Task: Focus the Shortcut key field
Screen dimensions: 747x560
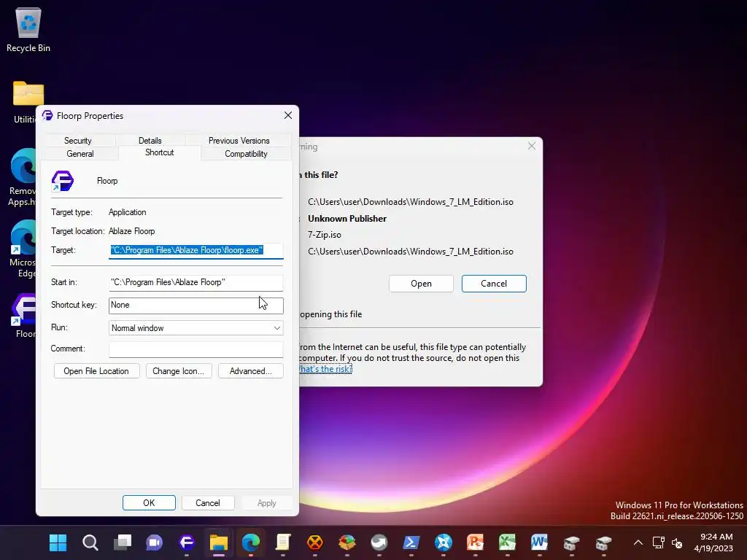Action: coord(196,306)
